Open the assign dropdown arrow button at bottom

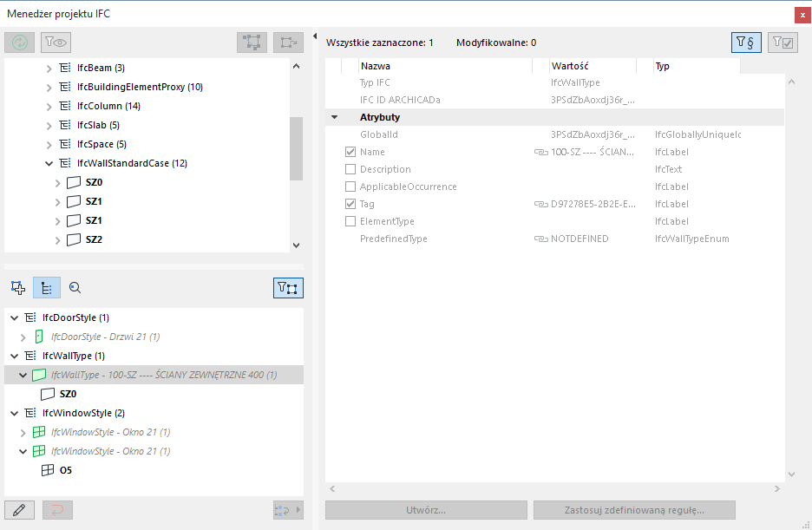pyautogui.click(x=288, y=510)
